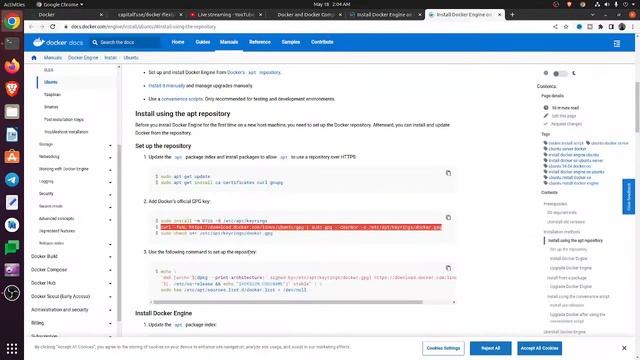640x360 pixels.
Task: Dismiss the cookie banner with X
Action: pyautogui.click(x=624, y=348)
